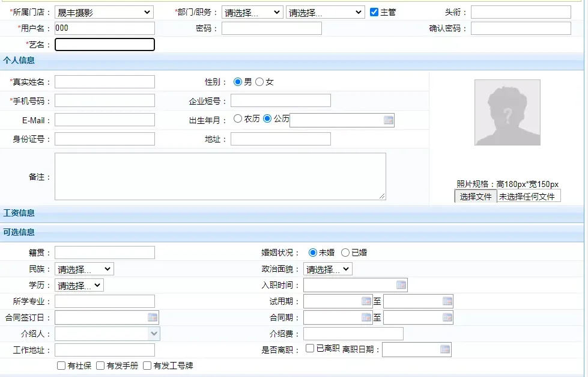
Task: Open calendar icon in 入职时间 field
Action: click(401, 285)
